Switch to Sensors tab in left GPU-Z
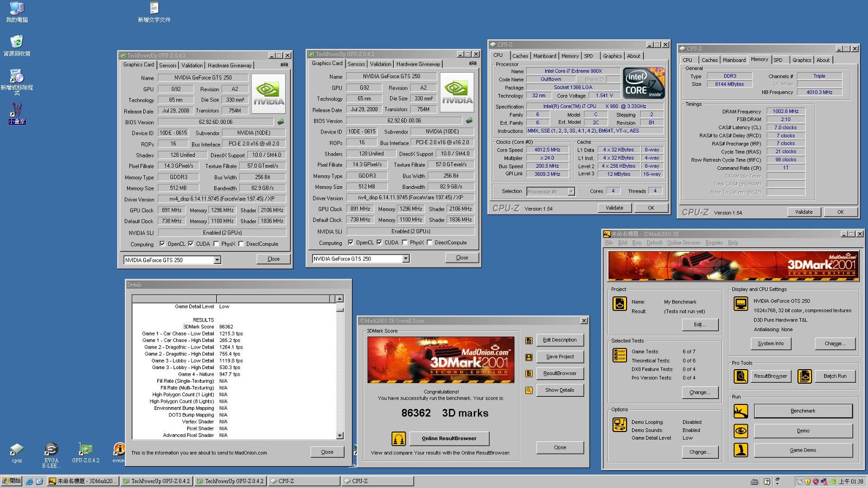Screen dimensions: 868x488 pos(168,65)
